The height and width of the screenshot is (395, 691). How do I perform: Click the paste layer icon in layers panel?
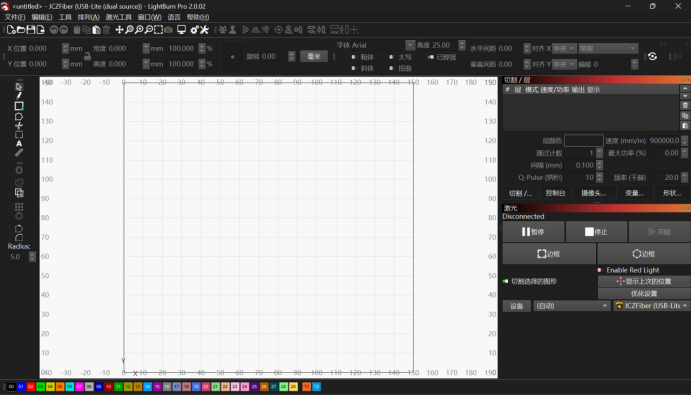click(685, 126)
